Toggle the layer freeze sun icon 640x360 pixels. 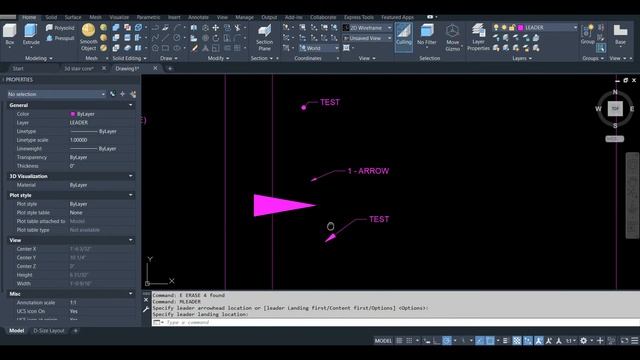(x=504, y=27)
